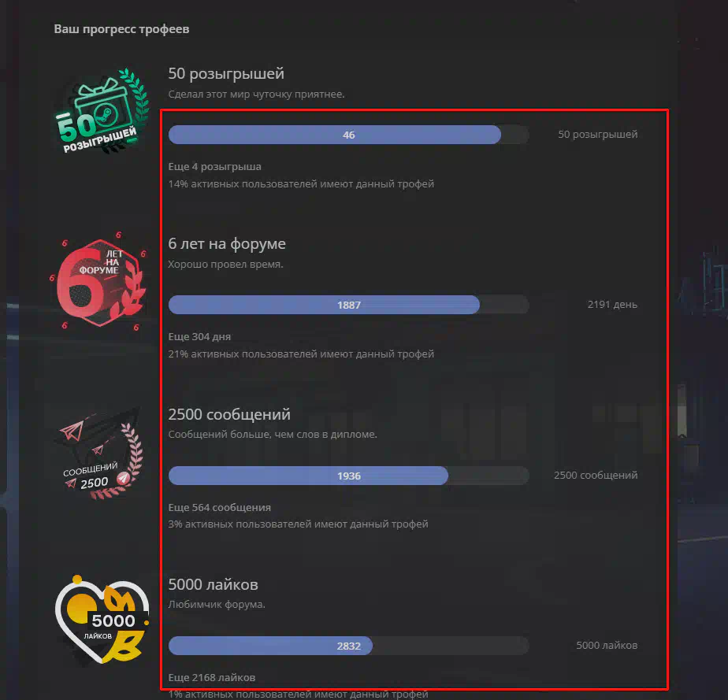728x700 pixels.
Task: Click the Еще 2168 лайков remaining text
Action: click(212, 678)
